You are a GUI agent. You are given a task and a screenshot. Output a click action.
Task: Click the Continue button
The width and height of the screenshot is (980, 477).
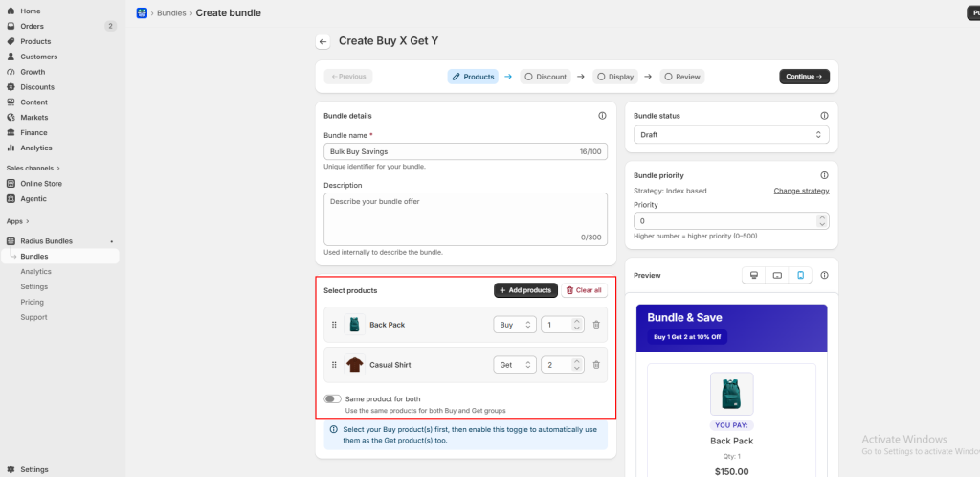(804, 77)
